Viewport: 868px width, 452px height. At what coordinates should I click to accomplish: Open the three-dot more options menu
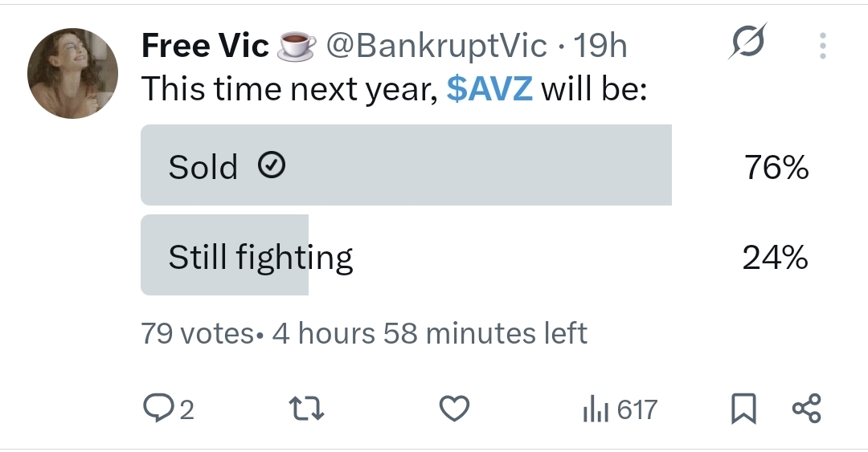[x=822, y=46]
